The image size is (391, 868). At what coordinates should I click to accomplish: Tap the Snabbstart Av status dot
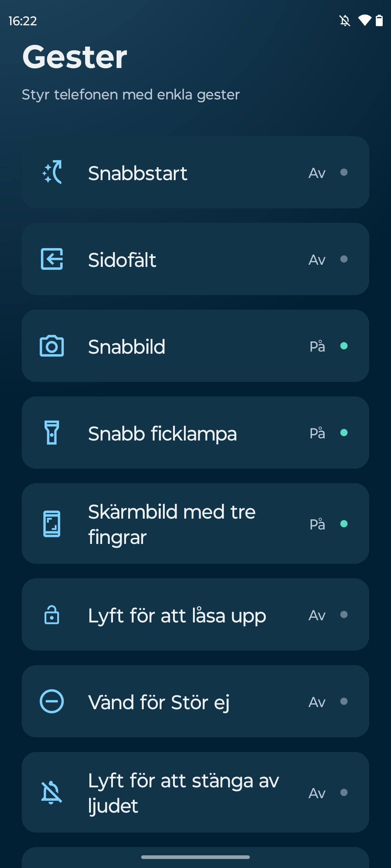tap(344, 173)
